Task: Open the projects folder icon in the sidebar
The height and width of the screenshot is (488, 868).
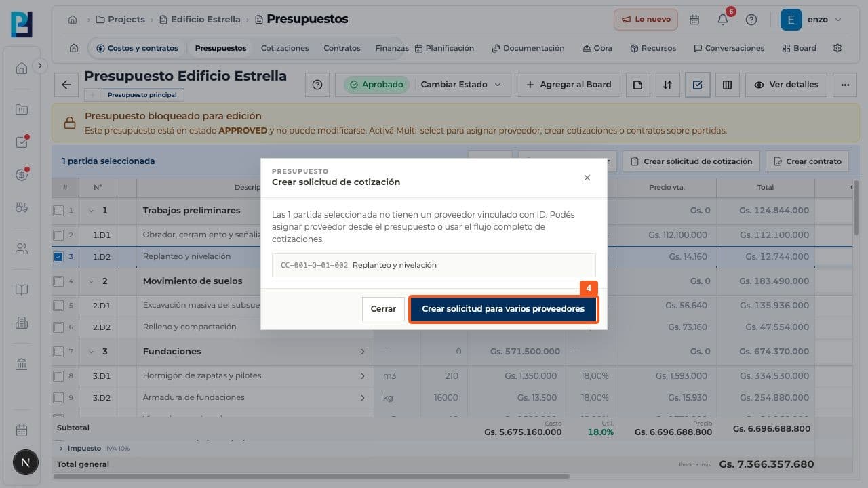Action: coord(22,110)
